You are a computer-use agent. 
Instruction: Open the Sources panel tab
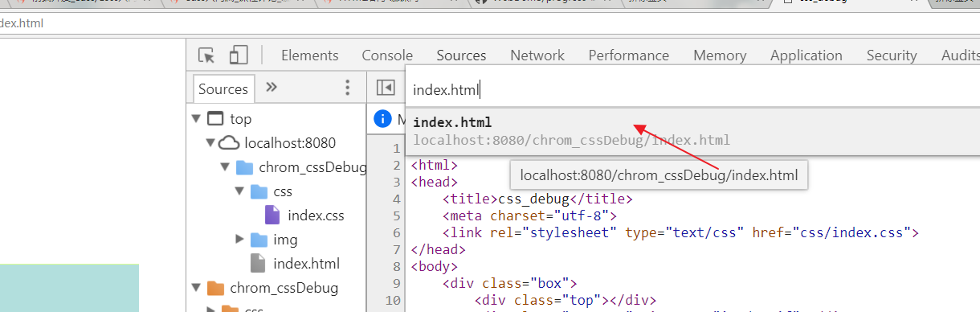coord(461,55)
